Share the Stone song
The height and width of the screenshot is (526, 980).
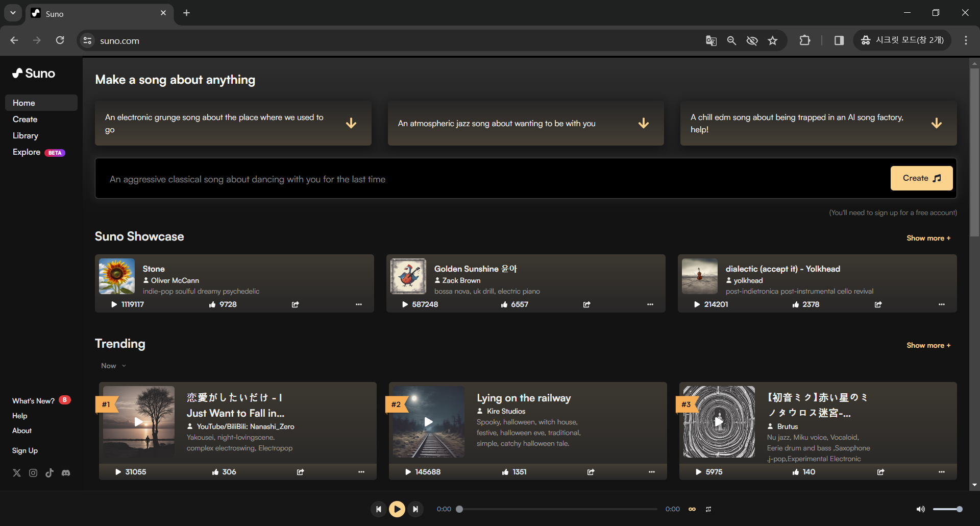pyautogui.click(x=295, y=304)
